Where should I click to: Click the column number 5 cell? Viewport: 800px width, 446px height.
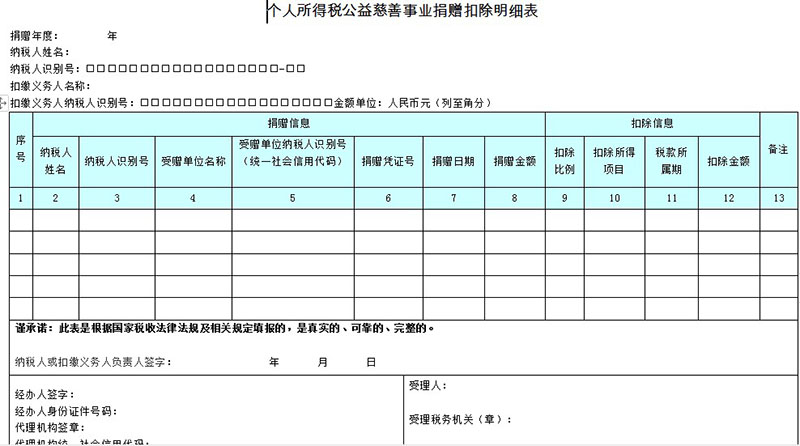coord(292,198)
